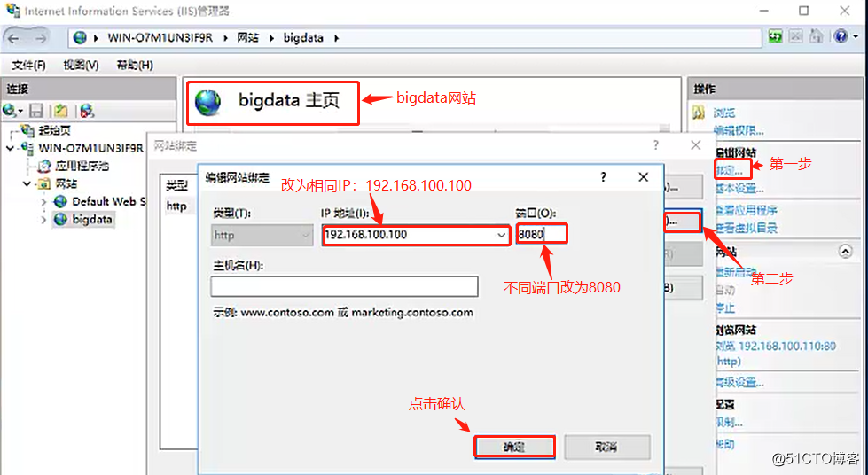Click the bigdata 主页 globe icon
The image size is (868, 475).
(208, 103)
